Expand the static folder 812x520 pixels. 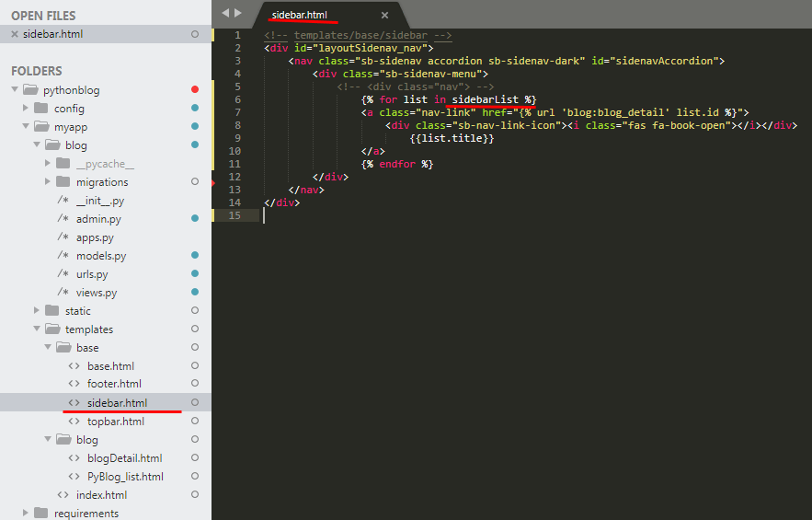(37, 310)
